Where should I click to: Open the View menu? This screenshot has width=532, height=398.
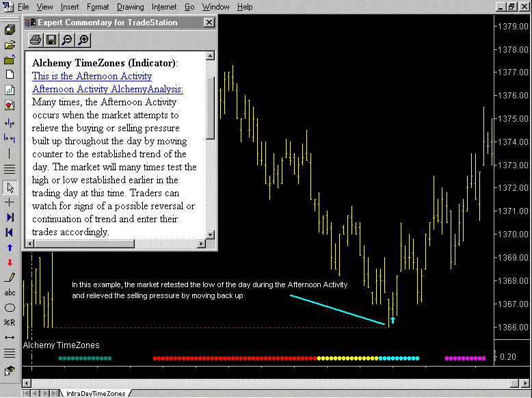pyautogui.click(x=44, y=7)
